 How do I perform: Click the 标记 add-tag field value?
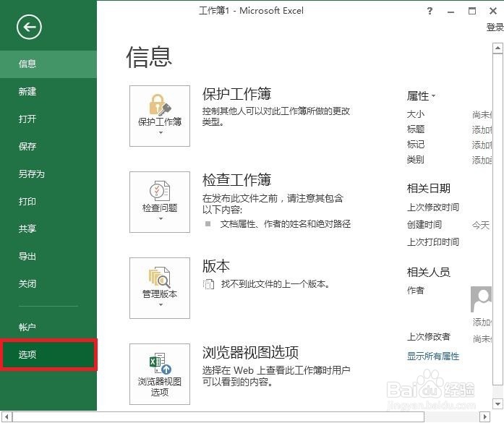click(x=482, y=145)
